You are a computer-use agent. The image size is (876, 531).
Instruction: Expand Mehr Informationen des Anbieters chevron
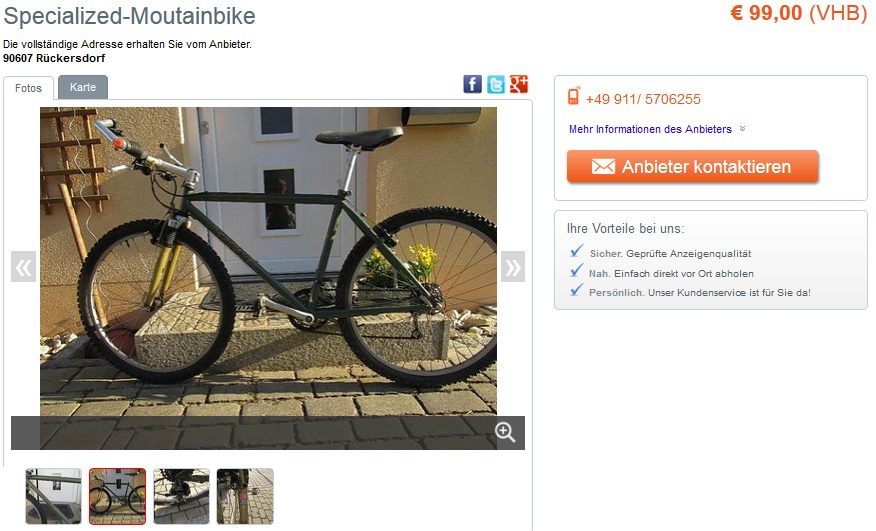pos(742,129)
